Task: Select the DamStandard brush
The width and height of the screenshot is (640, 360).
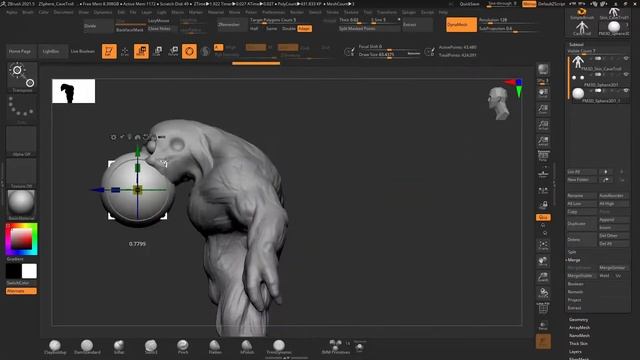Action: [87, 347]
